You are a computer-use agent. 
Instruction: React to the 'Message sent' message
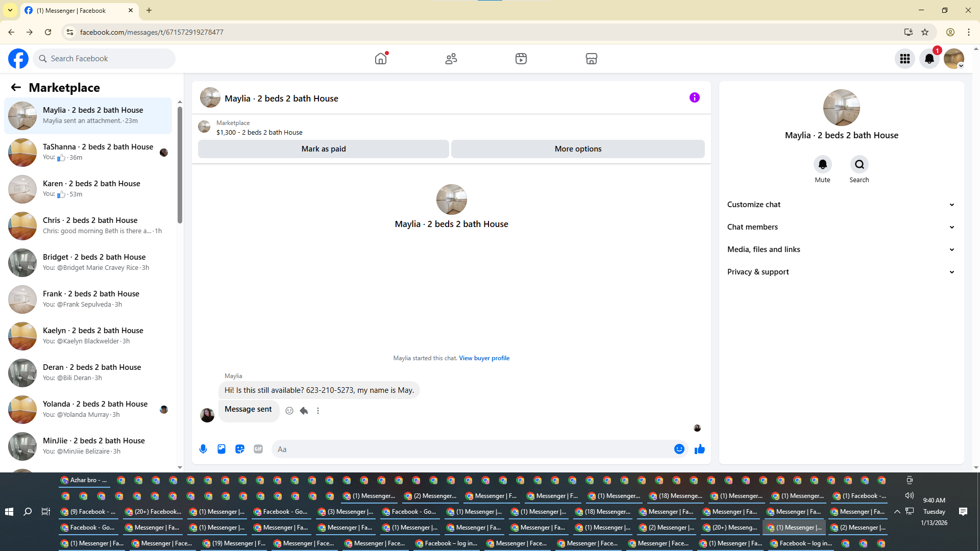click(x=289, y=411)
